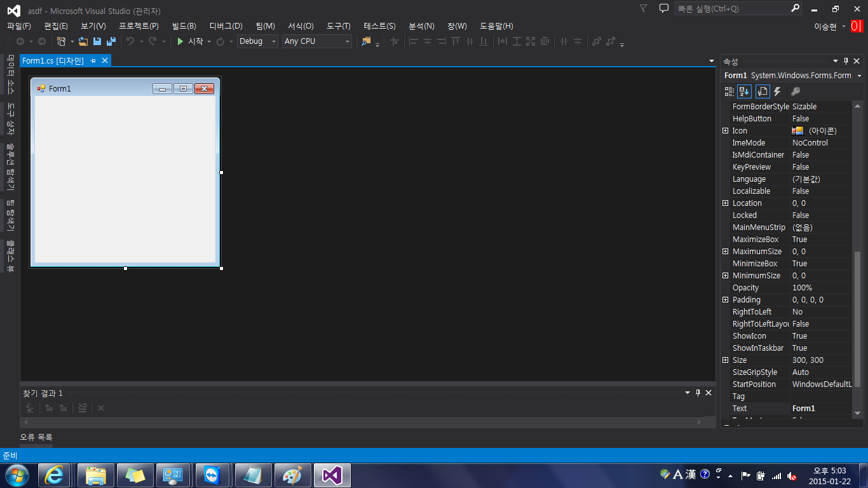Select the ShowInTaskbar property row
Screen dimensions: 868x488
[787, 348]
